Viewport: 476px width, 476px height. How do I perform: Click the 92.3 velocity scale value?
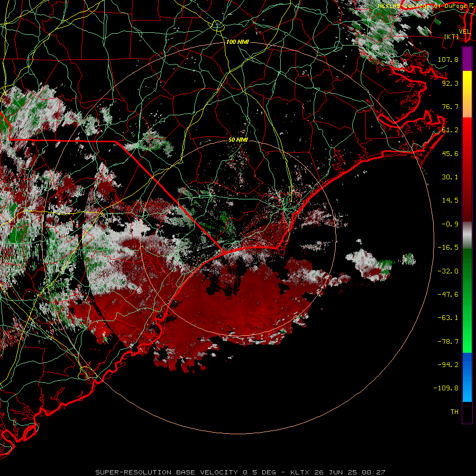pyautogui.click(x=450, y=83)
